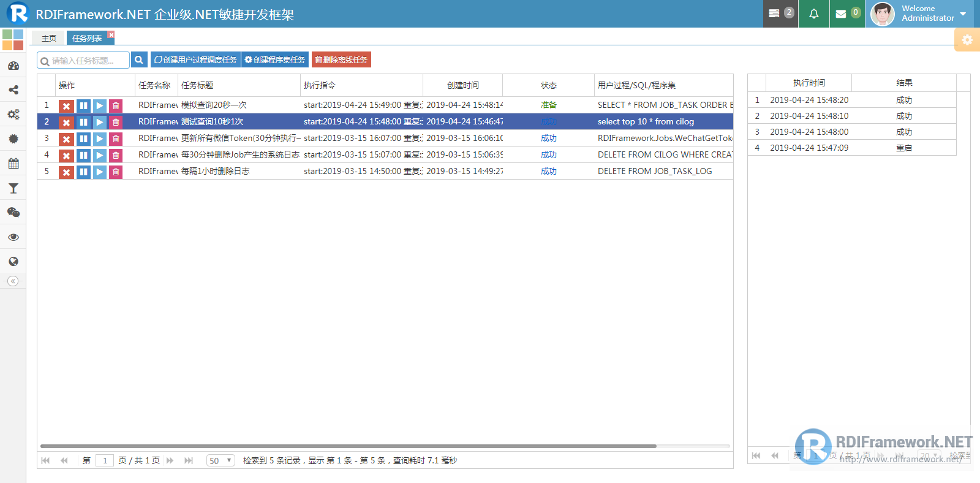Image resolution: width=980 pixels, height=483 pixels.
Task: Open the single cog sidebar icon
Action: coord(13,139)
